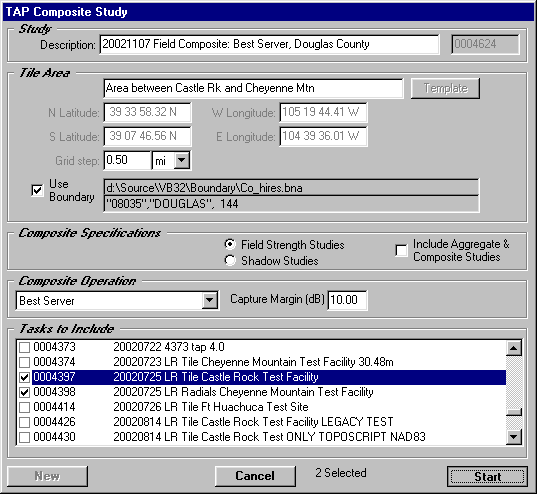Enable Include Aggregate & Composite Studies checkbox
This screenshot has width=537, height=494.
pos(401,250)
